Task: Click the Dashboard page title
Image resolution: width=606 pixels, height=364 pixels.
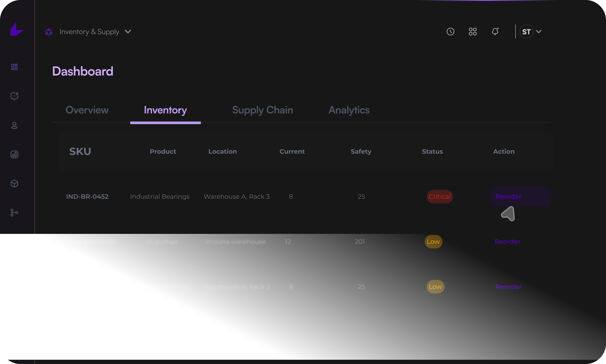Action: (83, 71)
